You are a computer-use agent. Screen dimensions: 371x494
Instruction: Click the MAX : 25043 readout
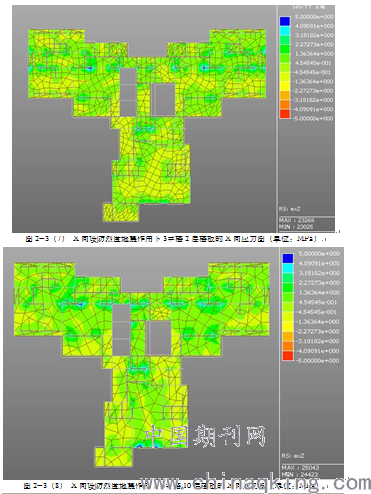[x=300, y=468]
